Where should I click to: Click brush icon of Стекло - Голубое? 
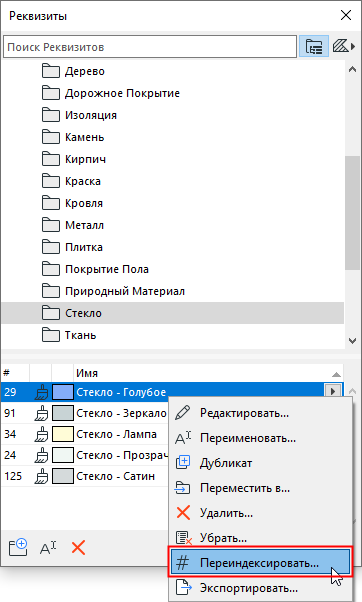point(41,392)
